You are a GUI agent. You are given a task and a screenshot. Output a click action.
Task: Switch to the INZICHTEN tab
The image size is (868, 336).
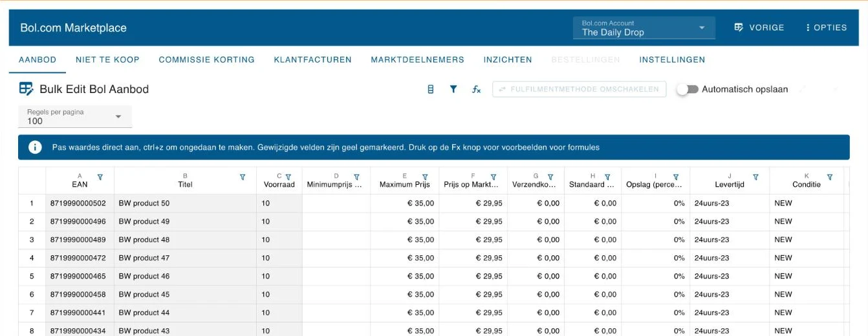click(x=508, y=59)
